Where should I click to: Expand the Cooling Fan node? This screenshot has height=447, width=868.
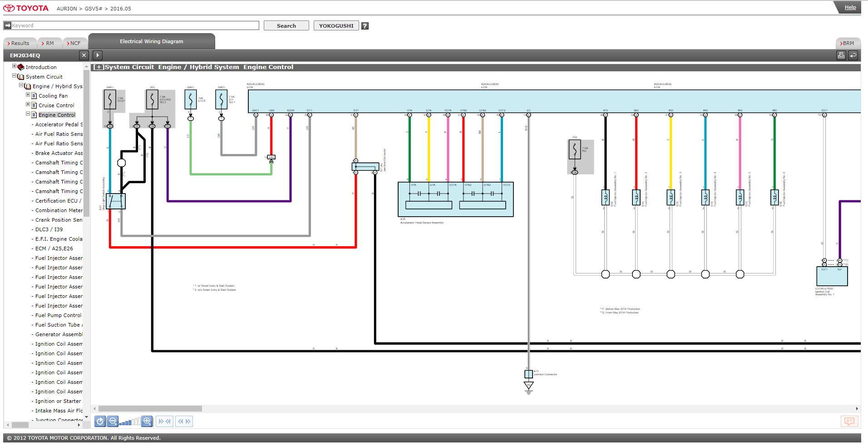tap(28, 95)
